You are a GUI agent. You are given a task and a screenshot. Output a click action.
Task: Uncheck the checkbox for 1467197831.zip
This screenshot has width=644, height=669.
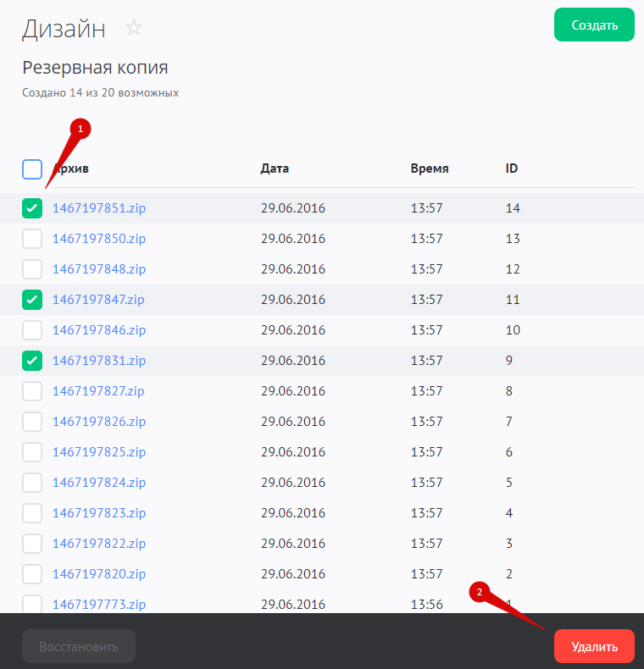[x=32, y=361]
